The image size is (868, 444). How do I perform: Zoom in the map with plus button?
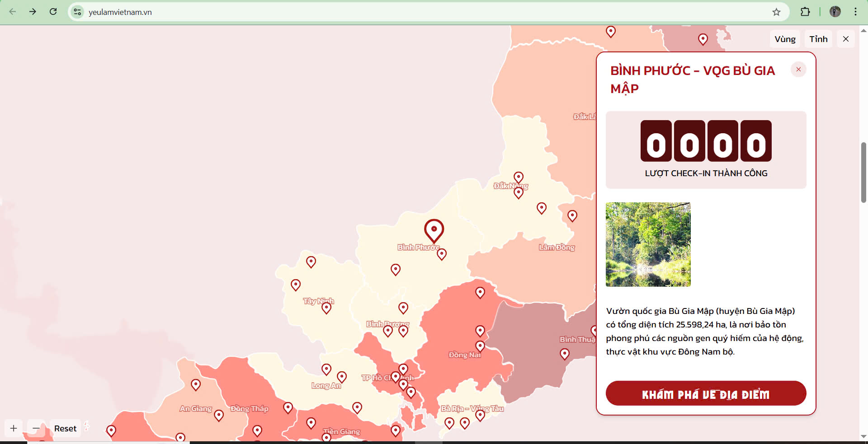click(x=14, y=428)
